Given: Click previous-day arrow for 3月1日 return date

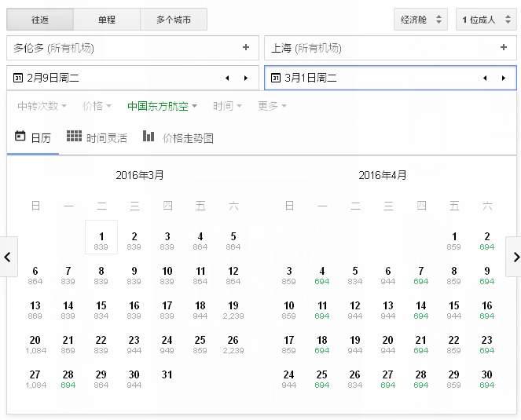Looking at the screenshot, I should [485, 78].
